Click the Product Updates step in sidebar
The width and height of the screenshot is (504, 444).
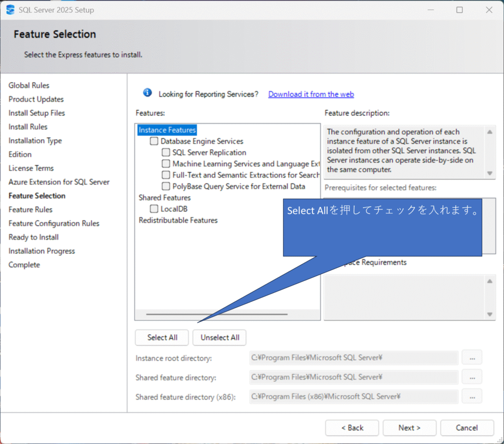(x=36, y=99)
